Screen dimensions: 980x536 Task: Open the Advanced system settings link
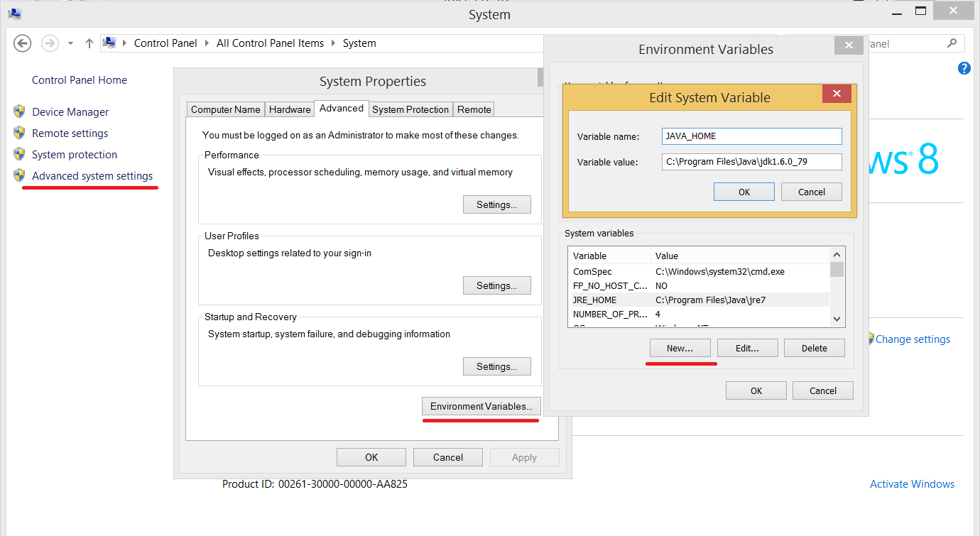click(x=92, y=176)
